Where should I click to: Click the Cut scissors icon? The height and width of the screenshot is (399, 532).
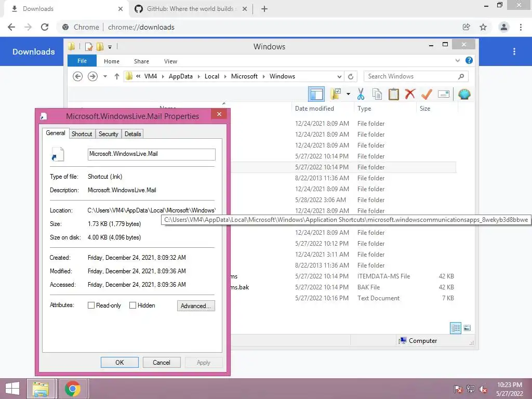pyautogui.click(x=361, y=95)
